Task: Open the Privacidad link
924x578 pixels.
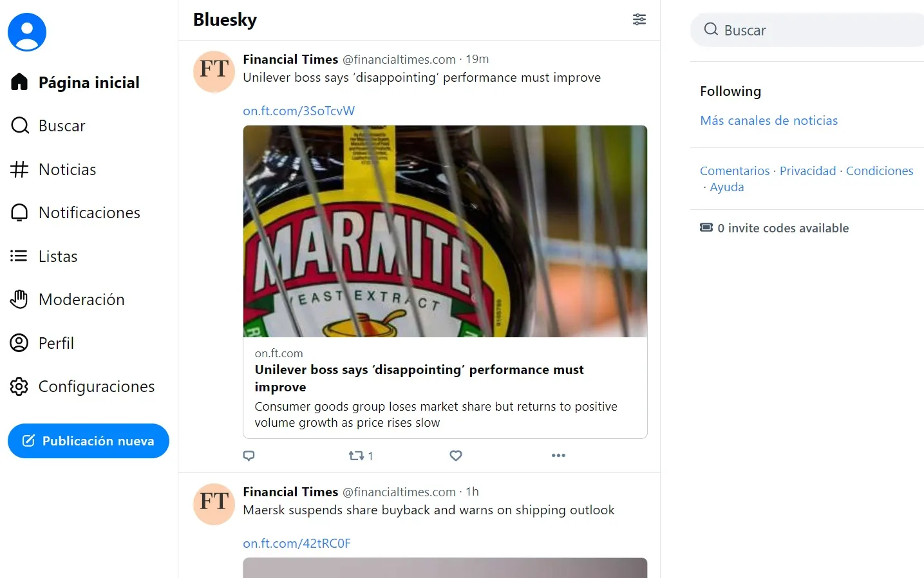Action: click(x=807, y=171)
